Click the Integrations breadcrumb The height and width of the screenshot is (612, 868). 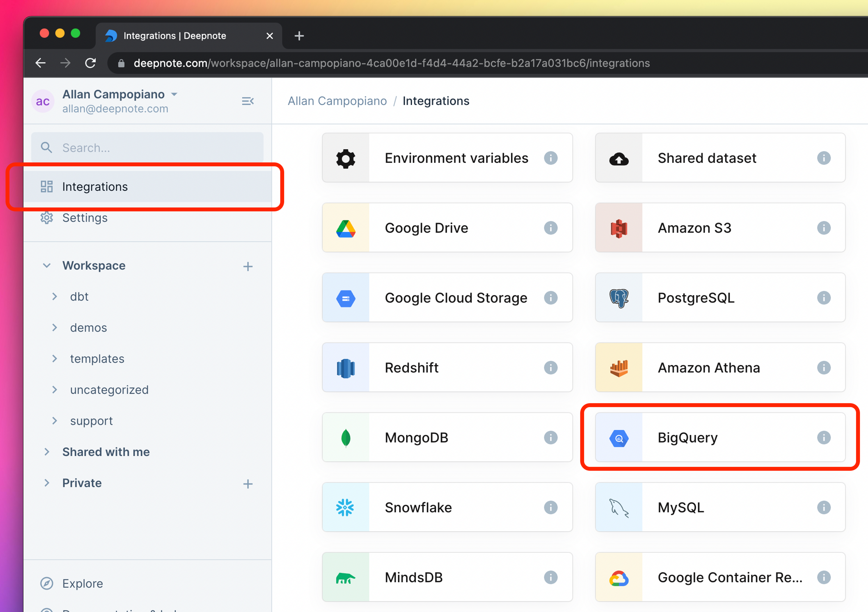[436, 101]
